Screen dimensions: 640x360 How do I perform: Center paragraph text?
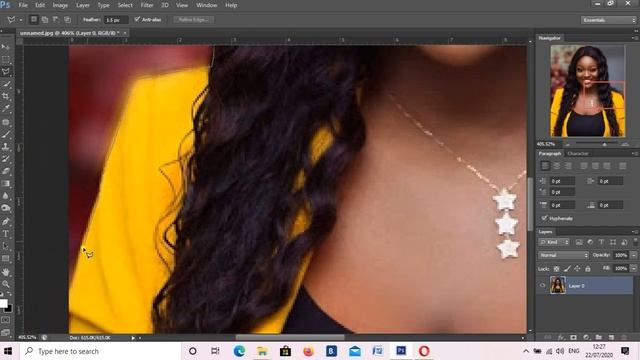557,166
